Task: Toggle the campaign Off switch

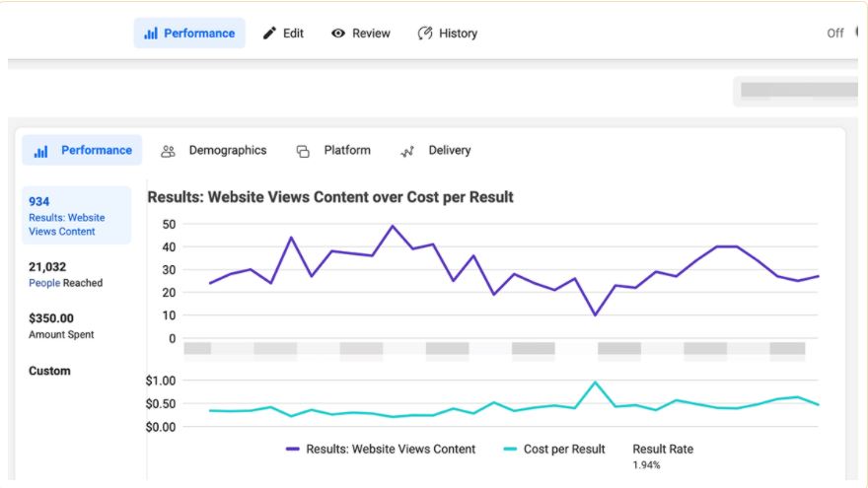Action: coord(856,33)
